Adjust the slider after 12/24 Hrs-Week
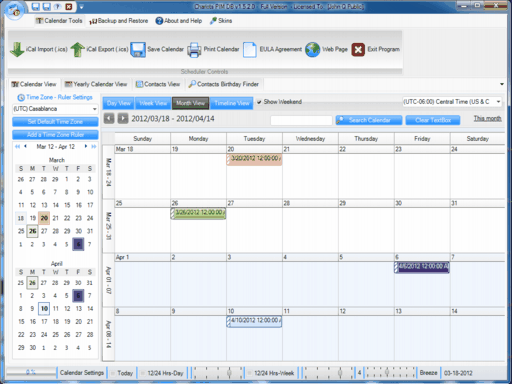Viewport: 512px width, 384px height. point(328,372)
